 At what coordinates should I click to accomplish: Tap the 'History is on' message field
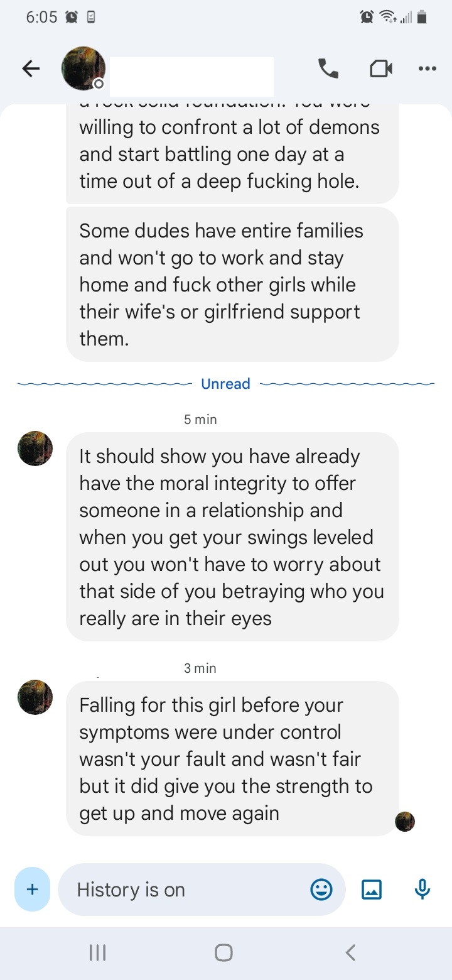tap(202, 890)
